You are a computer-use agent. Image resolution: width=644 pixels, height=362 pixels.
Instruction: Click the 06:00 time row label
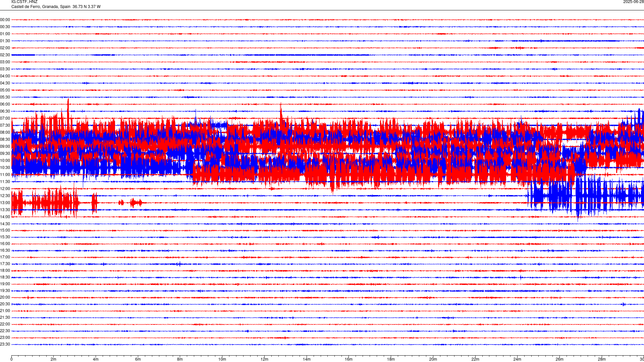pyautogui.click(x=5, y=104)
